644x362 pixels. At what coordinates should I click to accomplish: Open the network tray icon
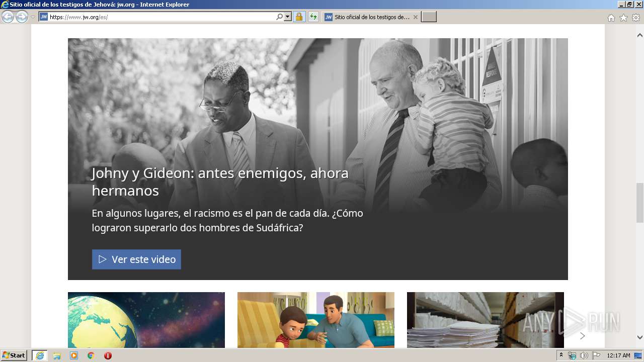click(572, 355)
